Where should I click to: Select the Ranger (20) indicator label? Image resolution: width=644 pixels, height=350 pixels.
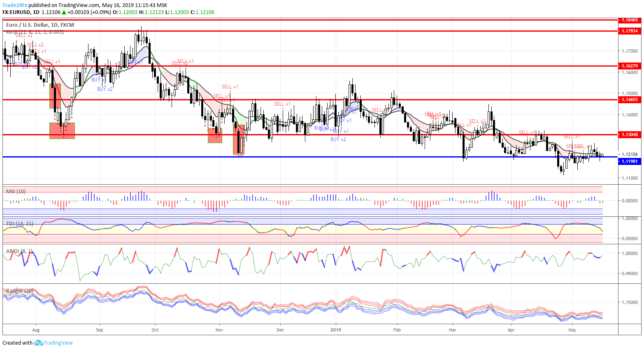[20, 291]
